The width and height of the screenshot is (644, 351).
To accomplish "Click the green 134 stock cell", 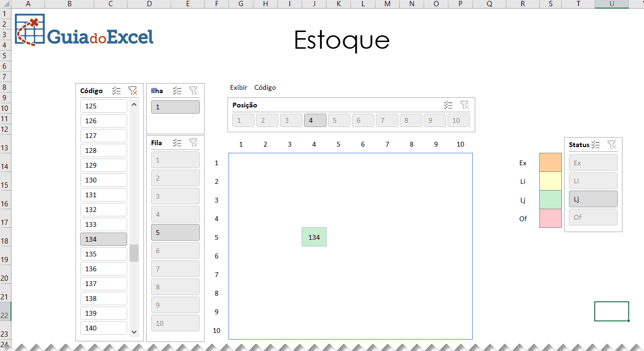I will point(314,237).
